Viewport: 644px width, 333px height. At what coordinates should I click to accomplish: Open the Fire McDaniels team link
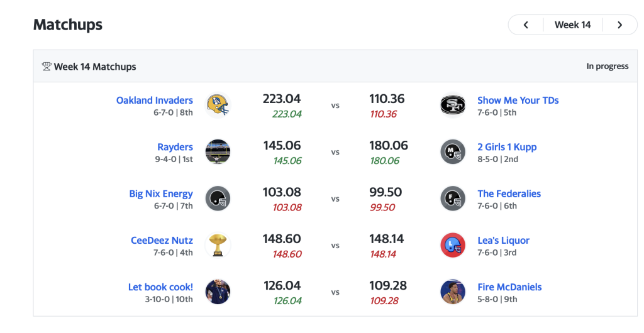coord(509,287)
